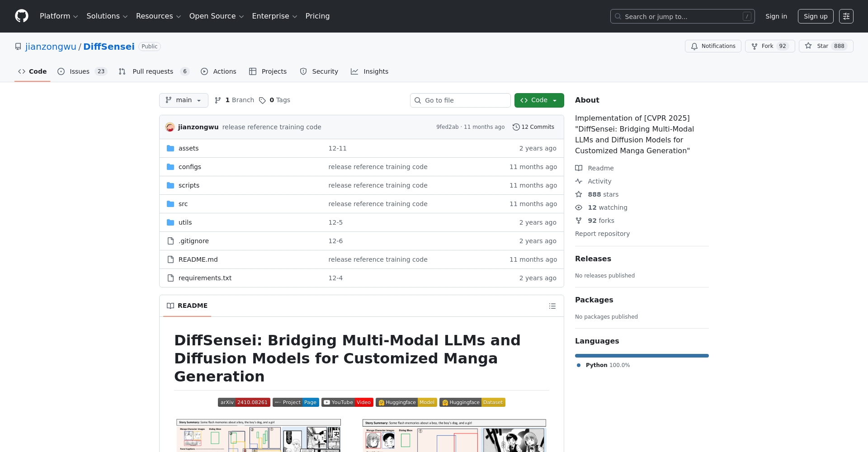Switch to the Issues tab
The width and height of the screenshot is (868, 452).
pyautogui.click(x=82, y=71)
